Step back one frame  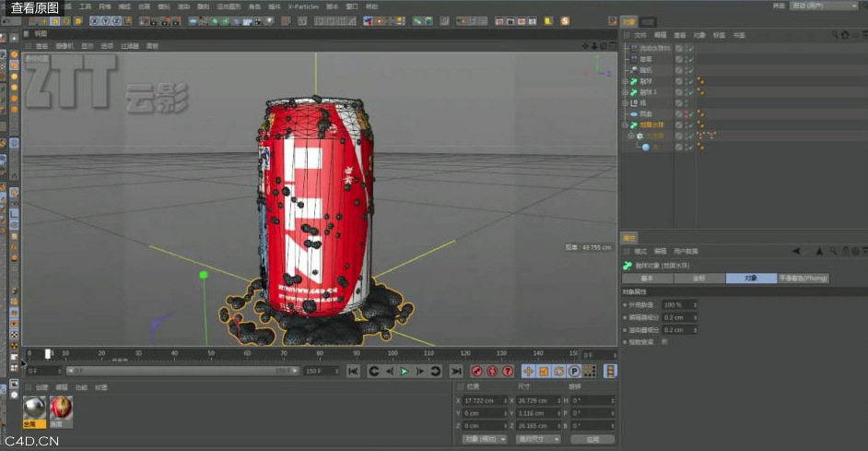click(390, 371)
